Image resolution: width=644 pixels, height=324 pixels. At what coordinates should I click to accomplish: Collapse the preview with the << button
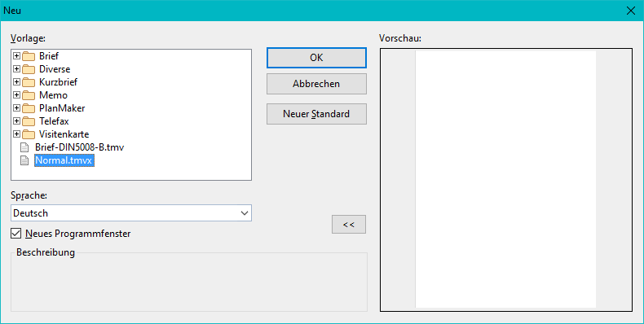tap(349, 225)
